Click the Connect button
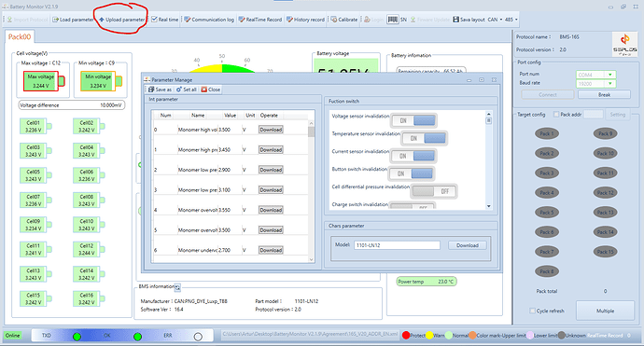 (x=548, y=95)
